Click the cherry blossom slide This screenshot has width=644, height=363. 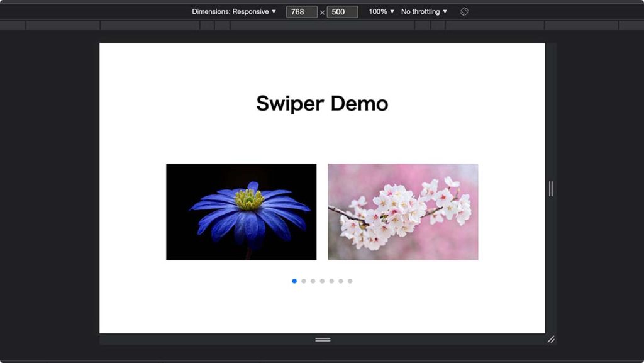(402, 211)
